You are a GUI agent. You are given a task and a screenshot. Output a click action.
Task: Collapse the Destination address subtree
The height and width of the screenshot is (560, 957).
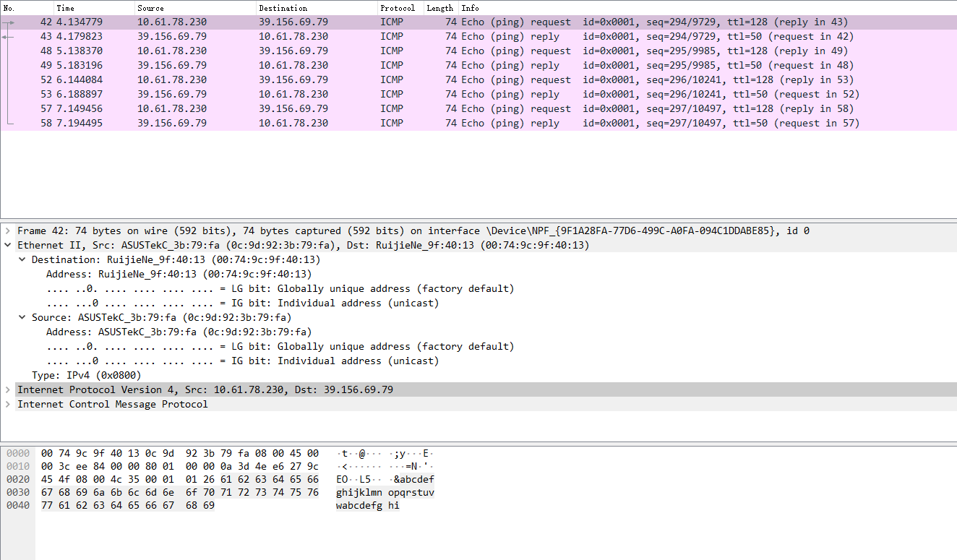point(22,259)
